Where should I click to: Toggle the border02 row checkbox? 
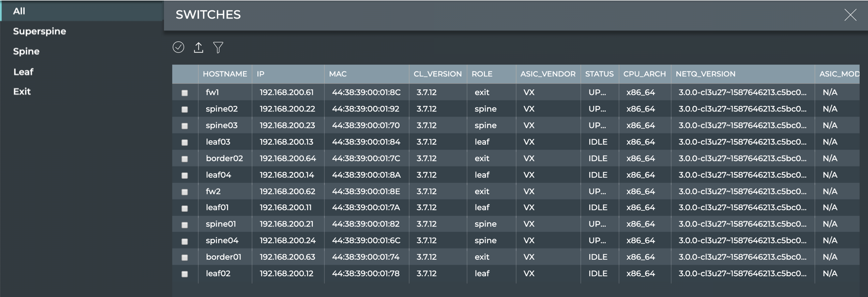(x=185, y=159)
